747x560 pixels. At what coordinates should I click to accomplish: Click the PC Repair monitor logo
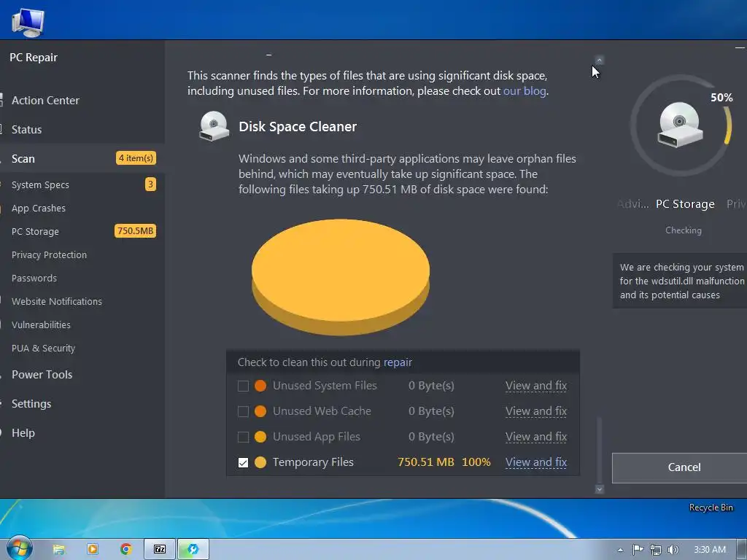click(28, 21)
